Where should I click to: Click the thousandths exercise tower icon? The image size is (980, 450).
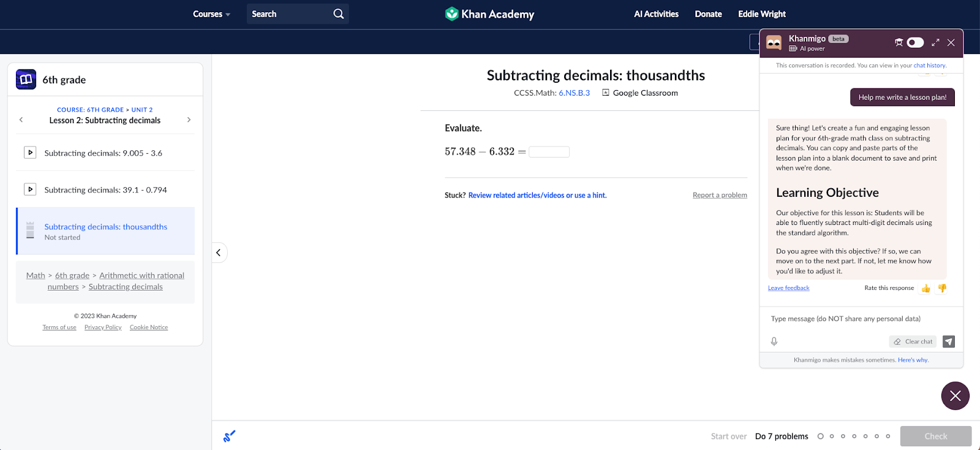(30, 231)
